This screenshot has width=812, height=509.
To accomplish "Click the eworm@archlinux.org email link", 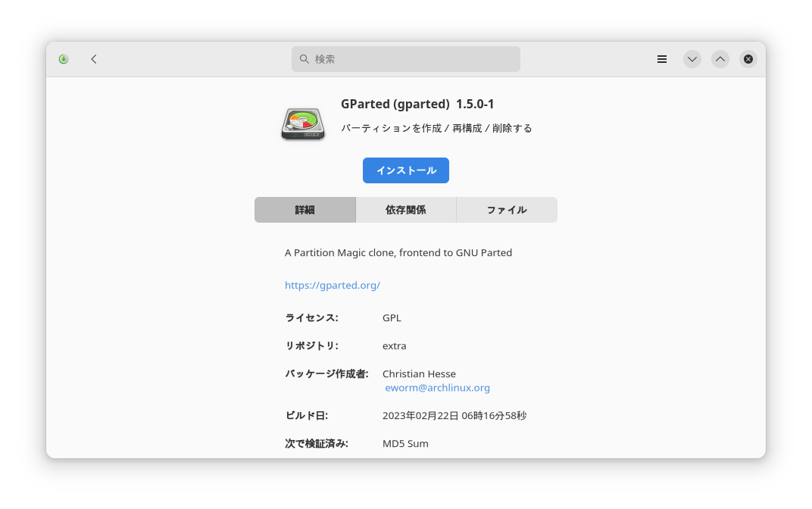I will pos(438,388).
